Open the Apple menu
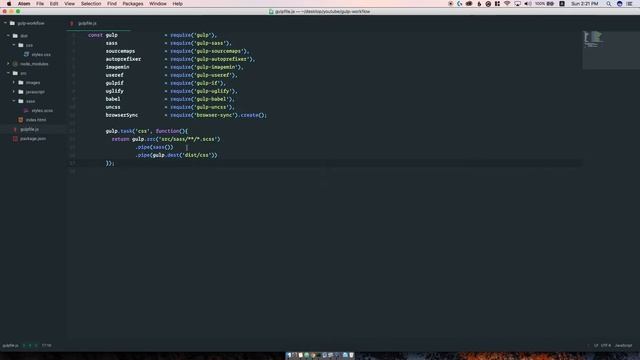This screenshot has width=640, height=360. tap(9, 4)
